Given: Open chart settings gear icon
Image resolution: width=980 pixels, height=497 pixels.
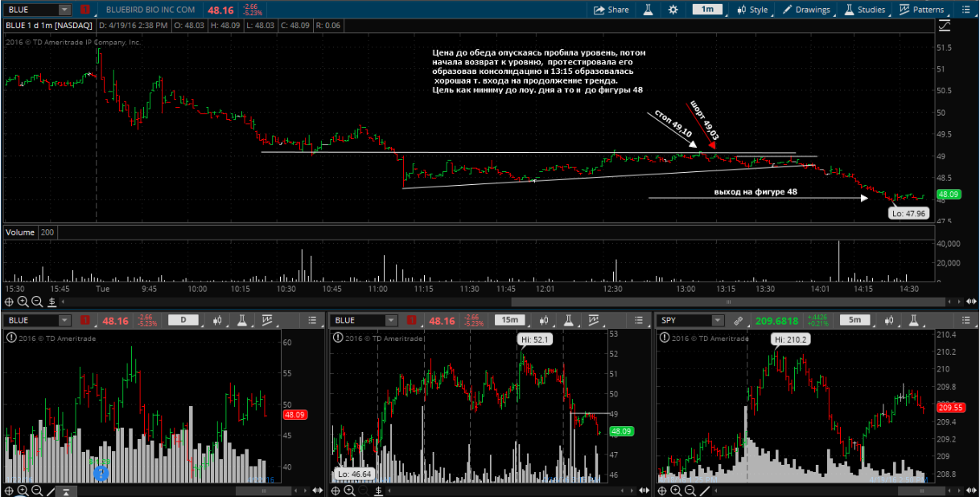Looking at the screenshot, I should (x=673, y=10).
